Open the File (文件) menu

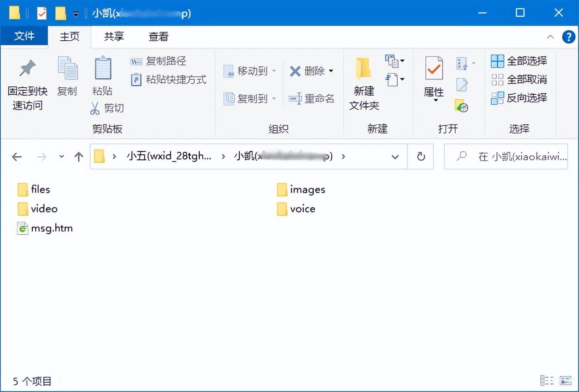24,36
